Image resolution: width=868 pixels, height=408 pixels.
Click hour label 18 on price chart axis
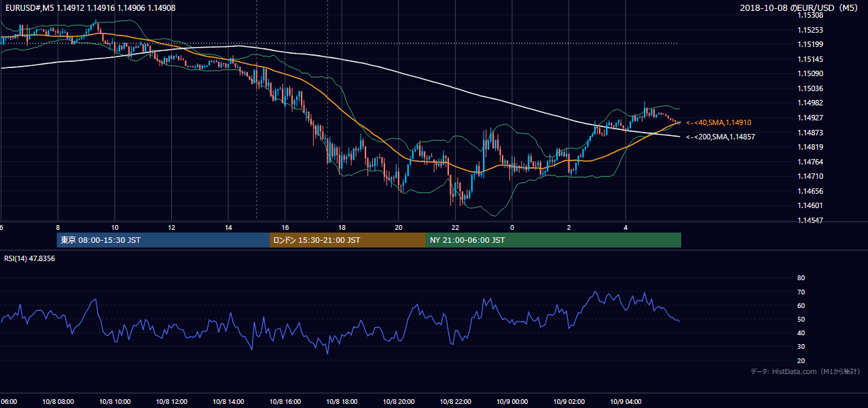point(342,227)
